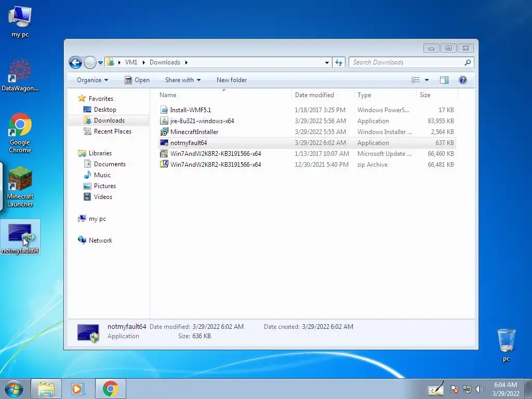Viewport: 532px width, 399px height.
Task: Open the taskbar clock showing 6:04 AM
Action: point(506,389)
